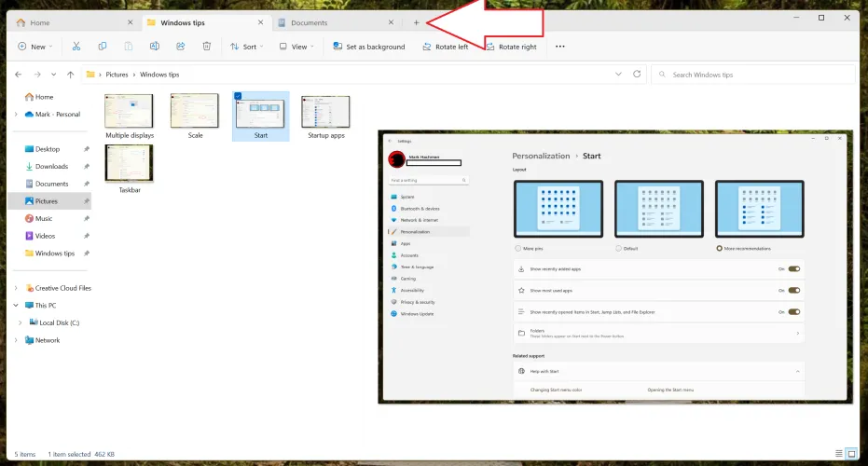This screenshot has height=466, width=868.
Task: Click Set as background button
Action: [368, 47]
